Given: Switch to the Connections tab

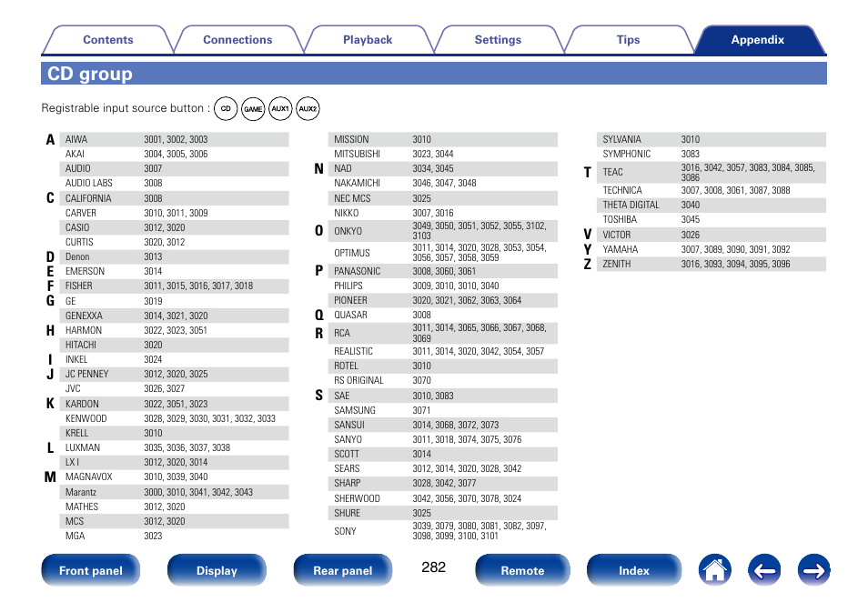Looking at the screenshot, I should 237,40.
